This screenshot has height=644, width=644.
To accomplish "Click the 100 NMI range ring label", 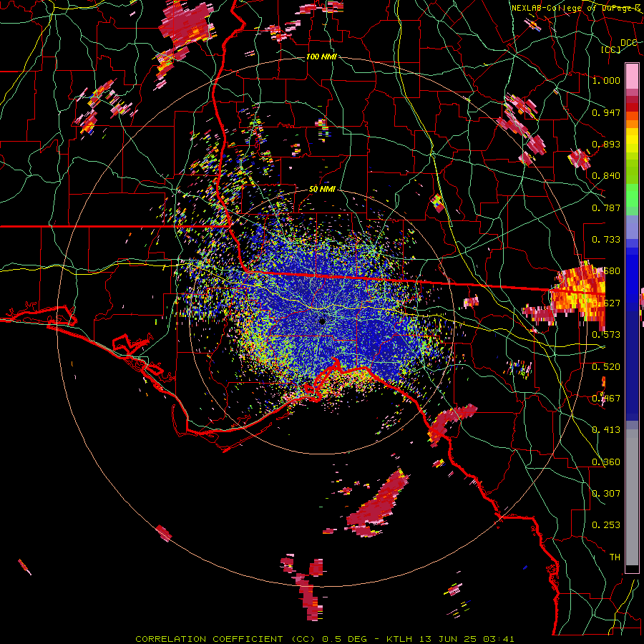I will coord(321,57).
